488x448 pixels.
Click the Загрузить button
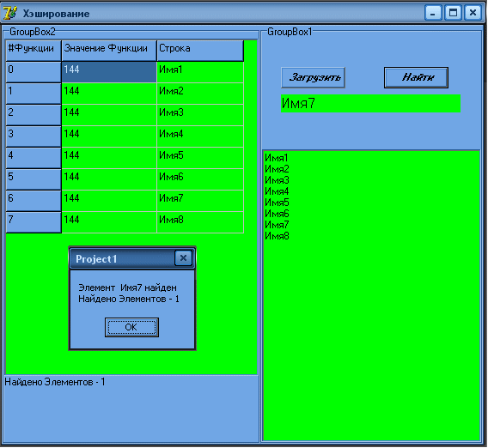(313, 77)
